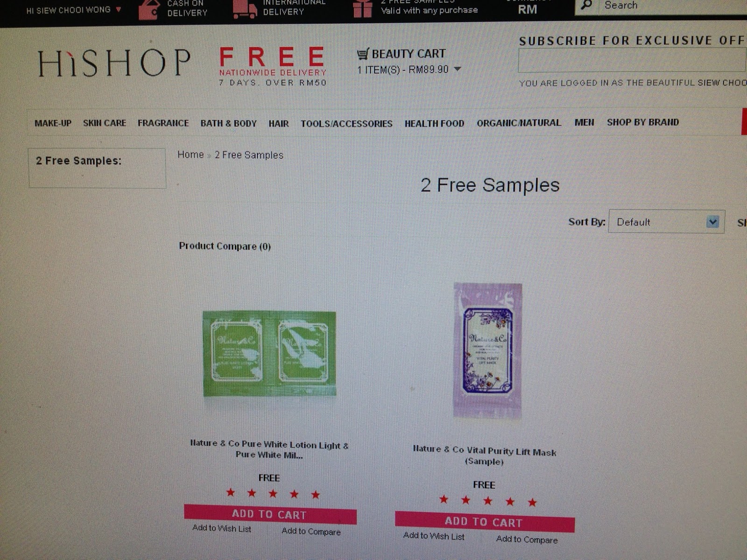The width and height of the screenshot is (747, 560).
Task: Click the Cash on Delivery wallet icon
Action: [x=149, y=10]
